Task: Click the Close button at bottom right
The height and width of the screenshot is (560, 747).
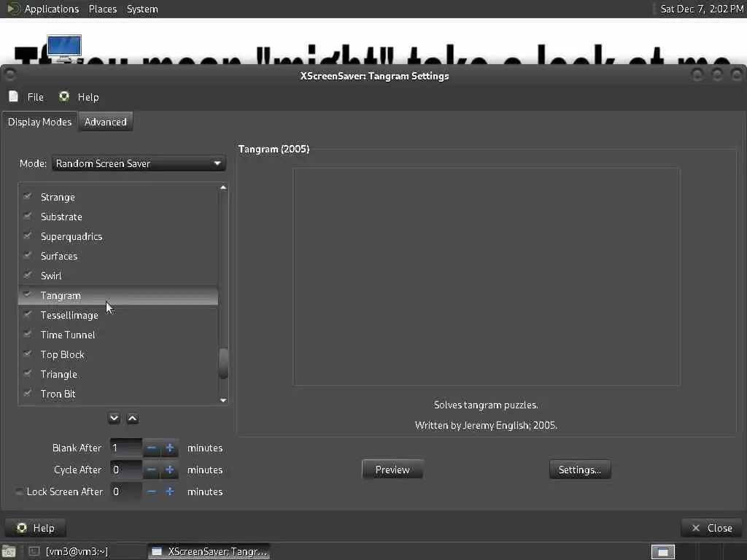Action: 713,528
